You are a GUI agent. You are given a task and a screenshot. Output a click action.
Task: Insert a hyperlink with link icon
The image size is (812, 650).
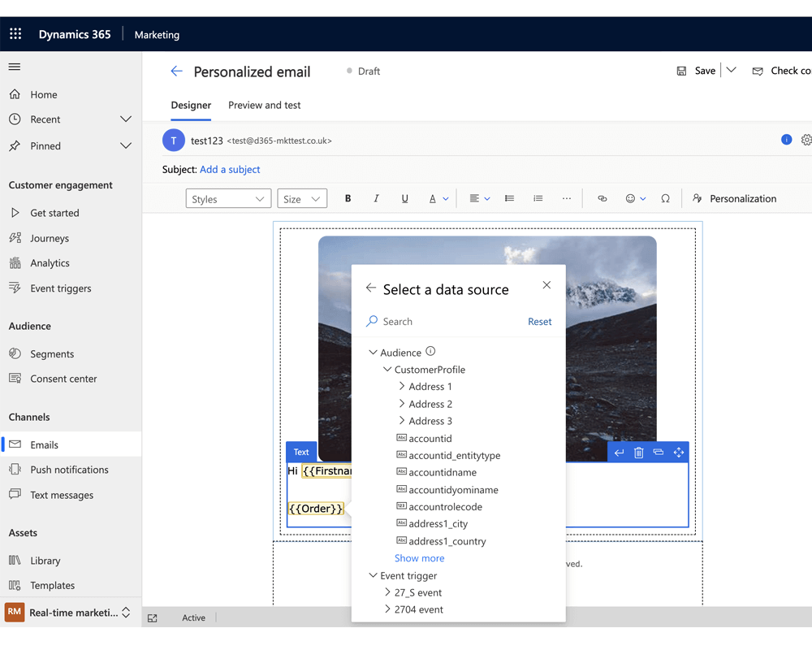[603, 198]
